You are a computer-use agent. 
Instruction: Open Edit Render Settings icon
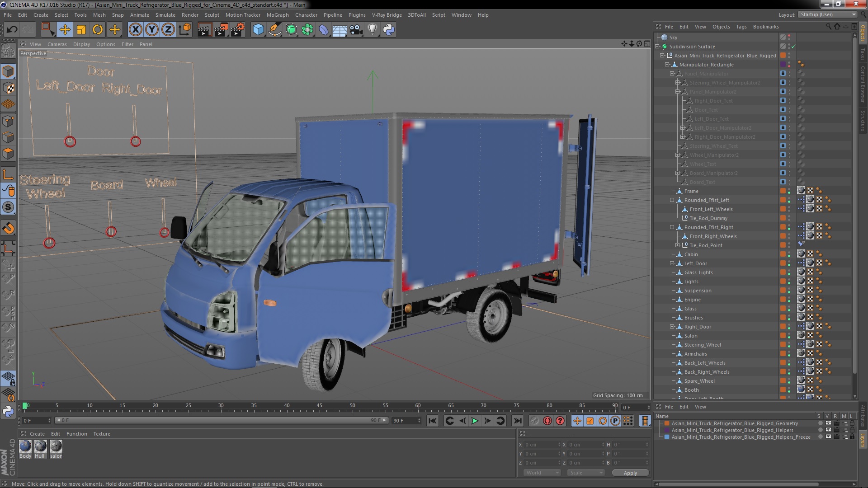[238, 30]
